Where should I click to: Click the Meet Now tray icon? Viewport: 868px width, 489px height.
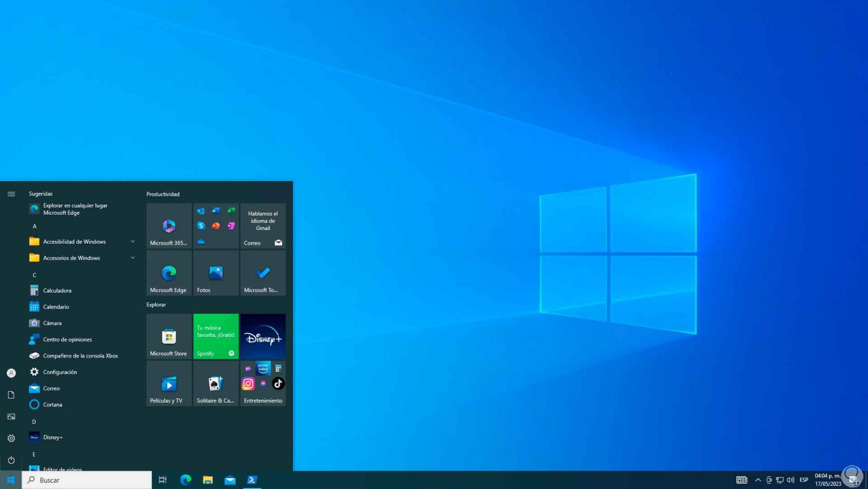[x=769, y=480]
